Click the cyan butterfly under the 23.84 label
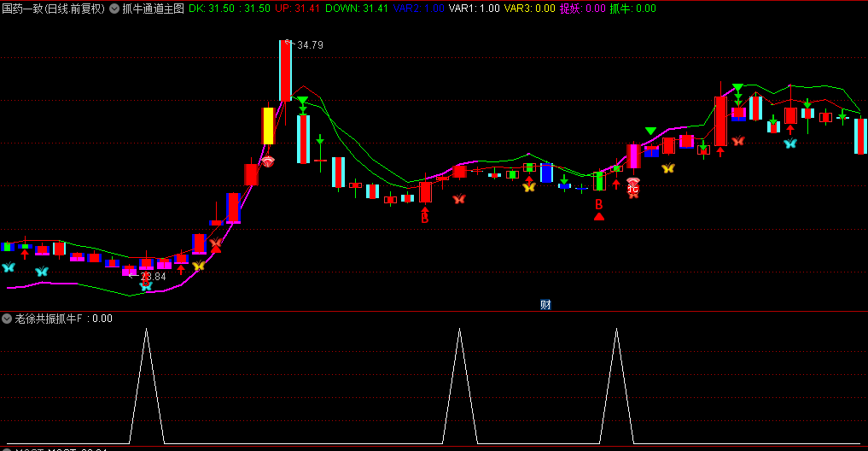The image size is (868, 451). coord(146,286)
